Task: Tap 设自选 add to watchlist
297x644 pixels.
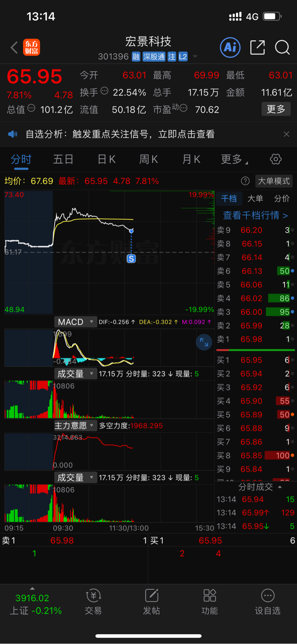Action: coord(268,602)
